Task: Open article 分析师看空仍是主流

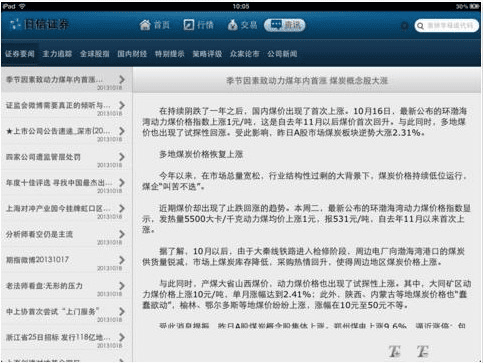Action: (66, 234)
